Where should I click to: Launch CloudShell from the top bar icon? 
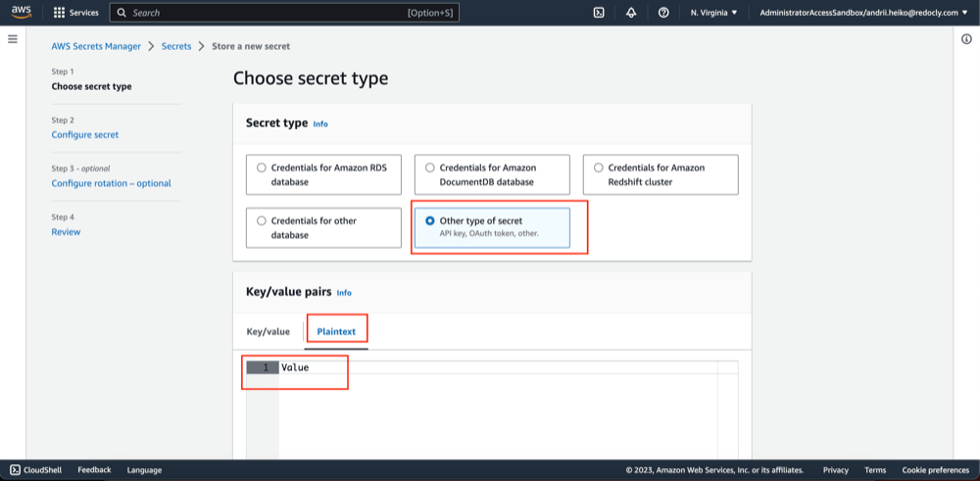599,13
